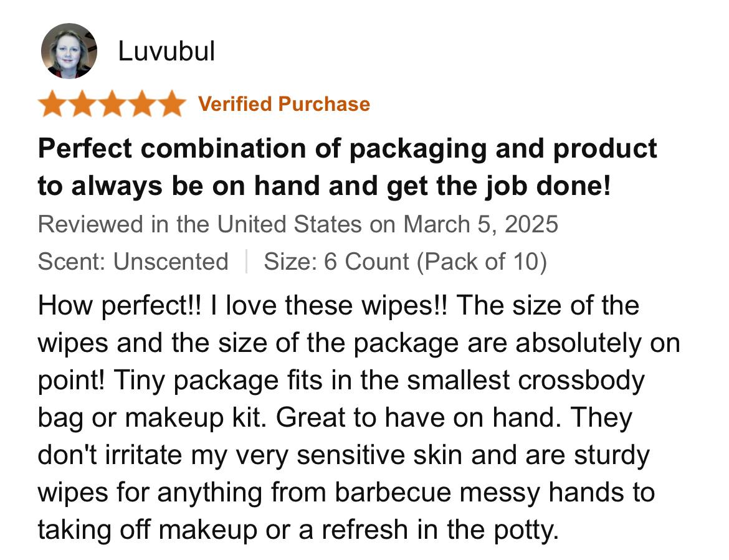Click 'How perfect!!' at the review body's start
Image resolution: width=729 pixels, height=560 pixels.
[x=120, y=306]
